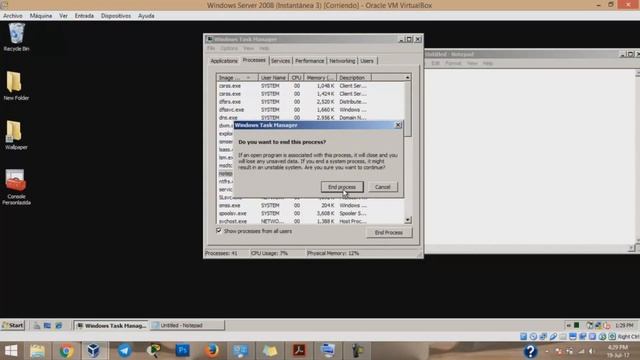This screenshot has height=360, width=640.
Task: Select the dfssvc.exe process row
Action: (310, 110)
